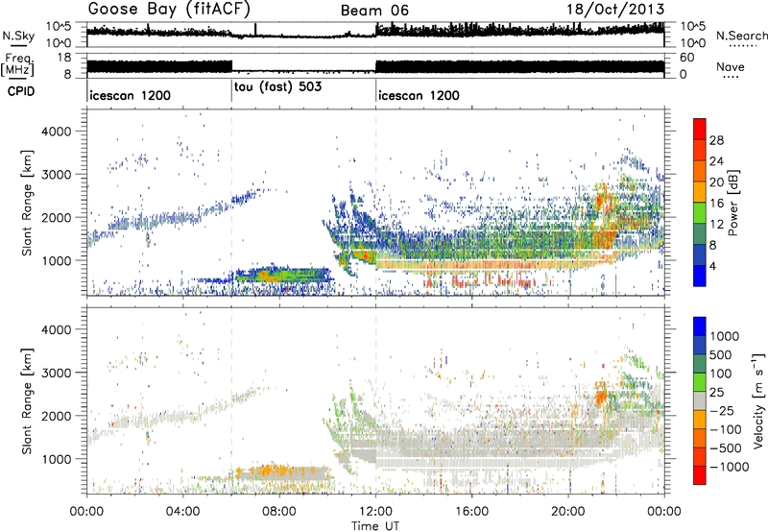
Task: Click the '16:00' time axis tick label
Action: point(471,512)
